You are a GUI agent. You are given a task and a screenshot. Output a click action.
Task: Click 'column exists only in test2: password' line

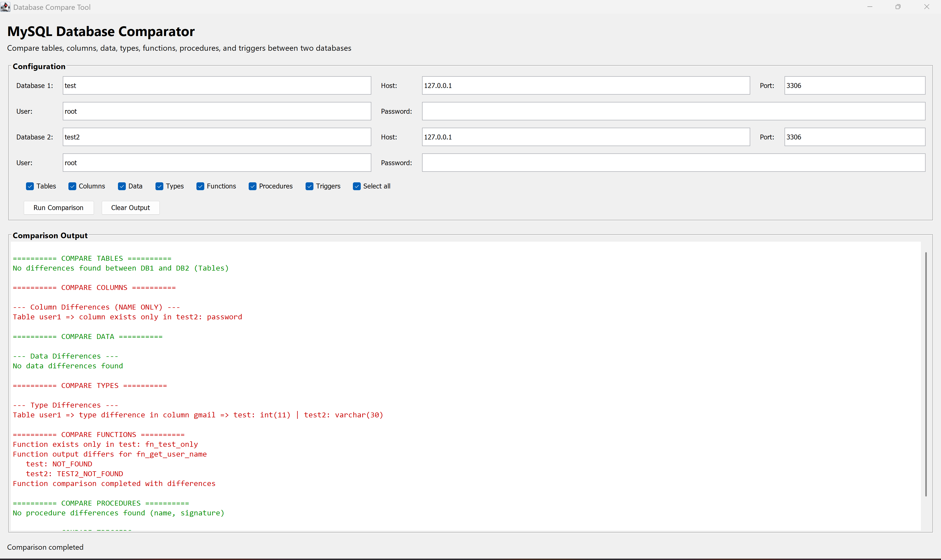tap(127, 317)
